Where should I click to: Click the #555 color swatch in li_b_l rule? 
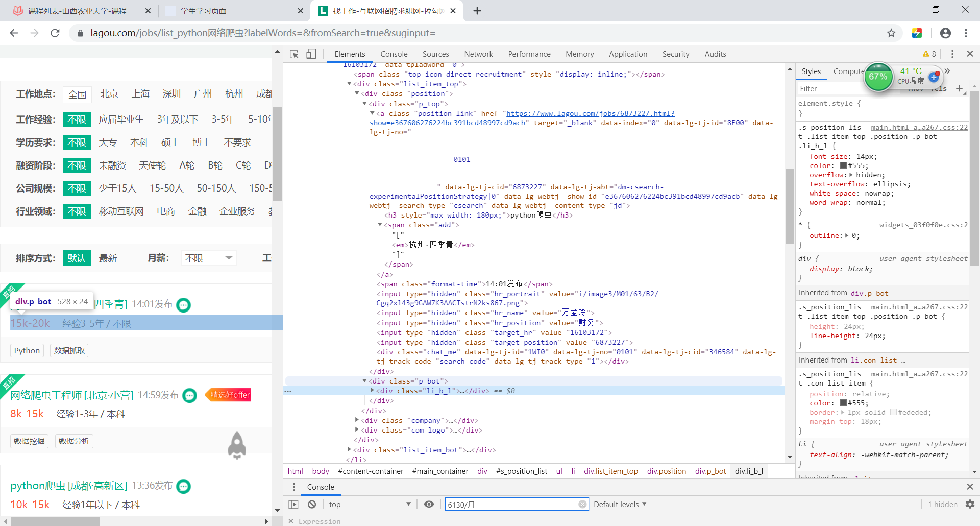pos(843,165)
